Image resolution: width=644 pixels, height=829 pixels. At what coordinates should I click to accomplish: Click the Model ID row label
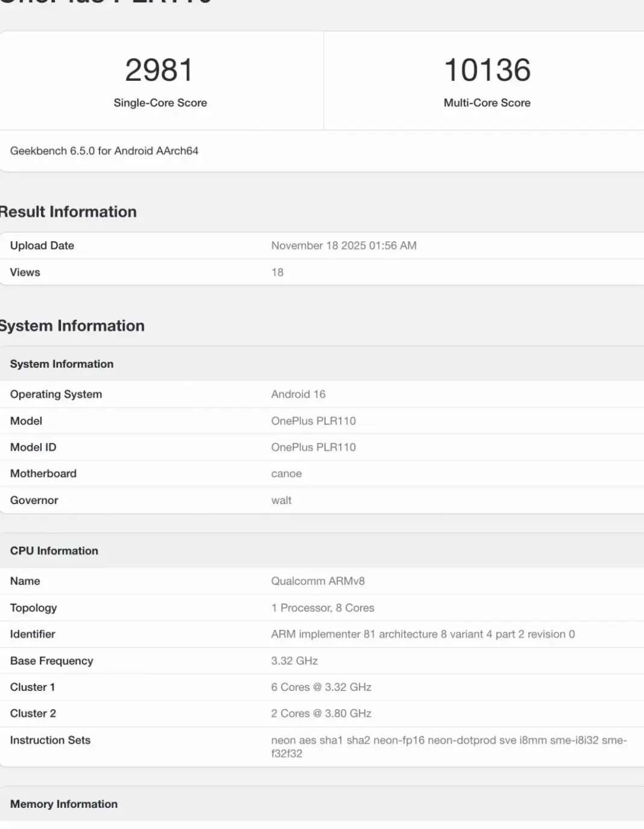click(x=33, y=447)
